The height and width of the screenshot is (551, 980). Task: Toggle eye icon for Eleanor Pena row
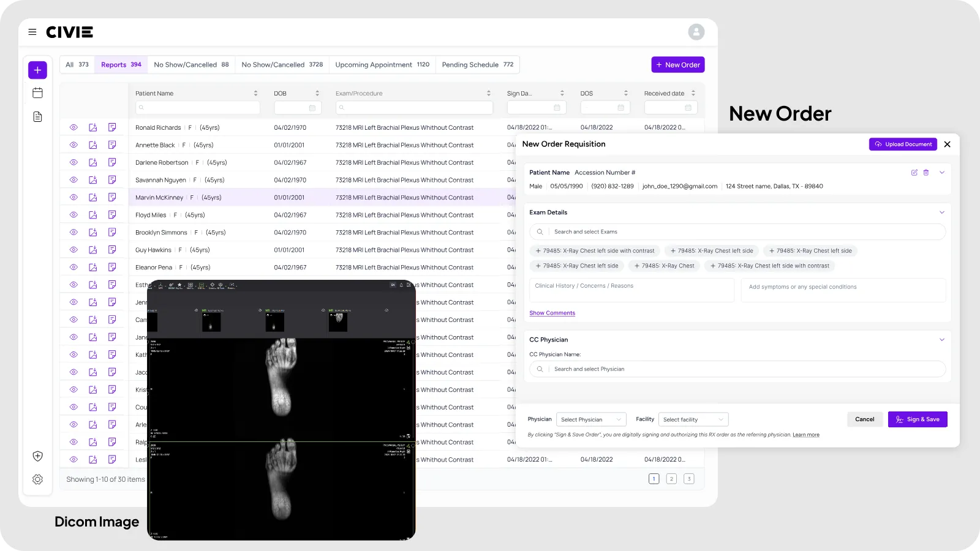coord(73,267)
